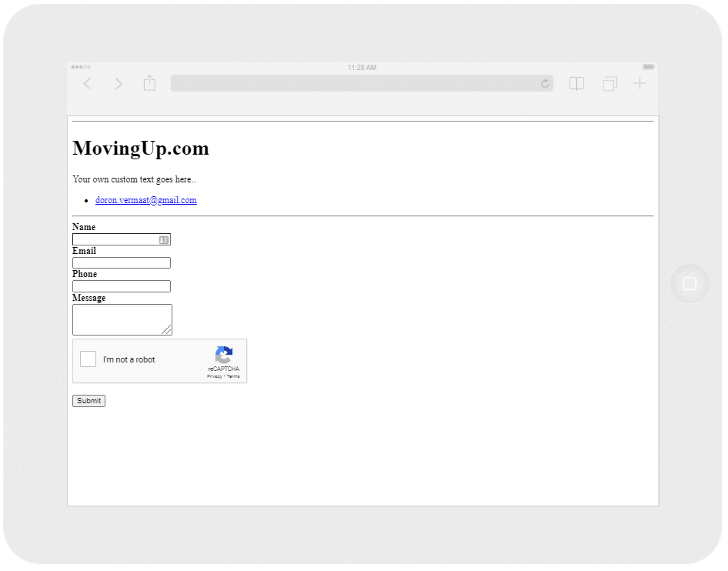Image resolution: width=728 pixels, height=571 pixels.
Task: Click the Submit button
Action: point(88,400)
